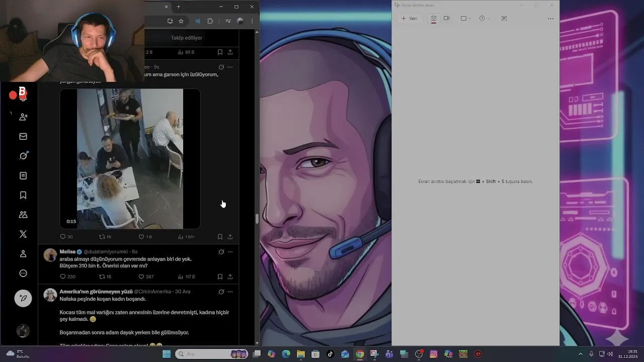This screenshot has height=362, width=644.
Task: Open Melisa username link
Action: click(67, 251)
